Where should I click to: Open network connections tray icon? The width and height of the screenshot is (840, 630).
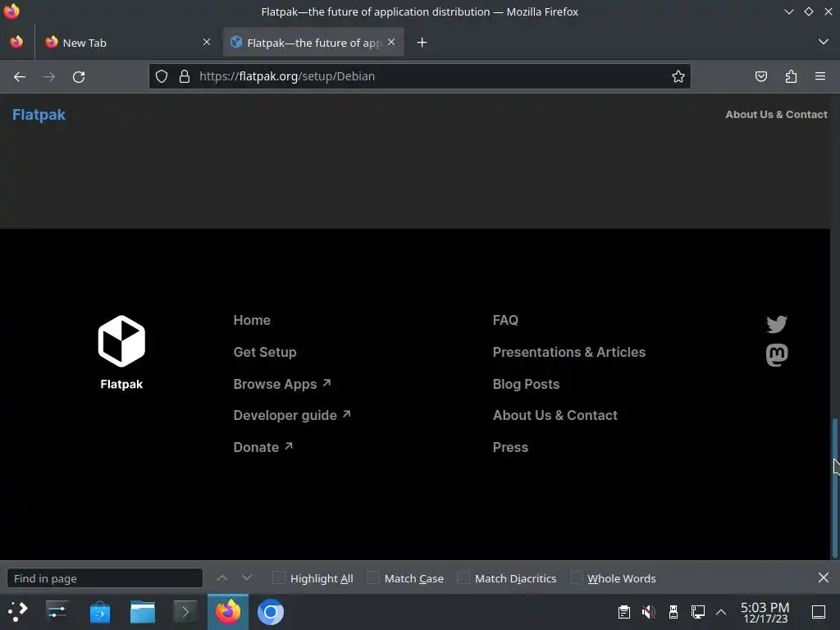coord(697,612)
